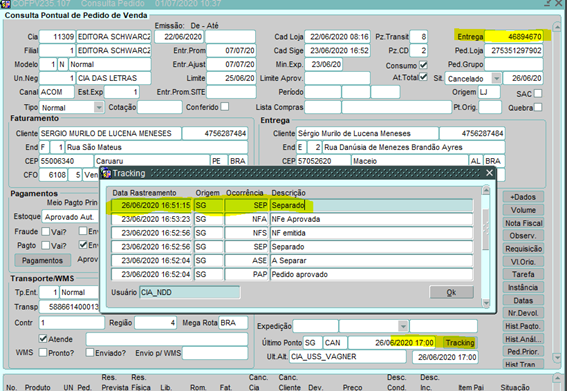This screenshot has width=567, height=391.
Task: Click the 26/06/2020 16:51:15 tracking date cell
Action: point(152,205)
